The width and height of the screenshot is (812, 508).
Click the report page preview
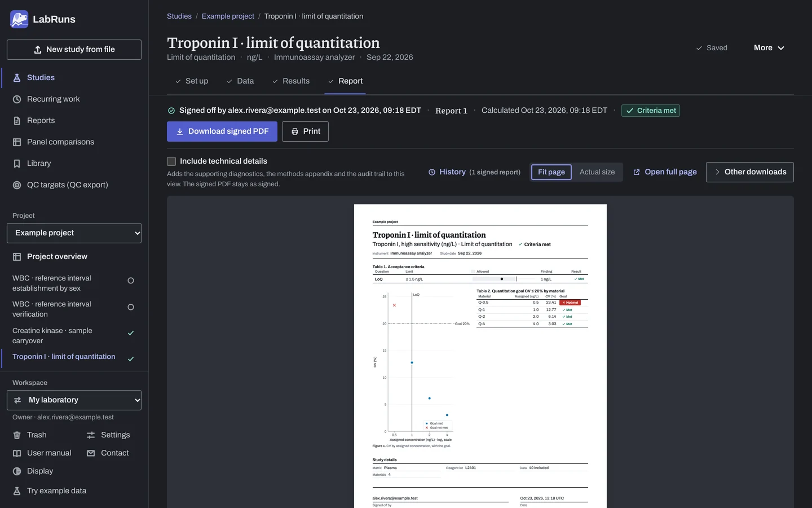click(x=480, y=356)
